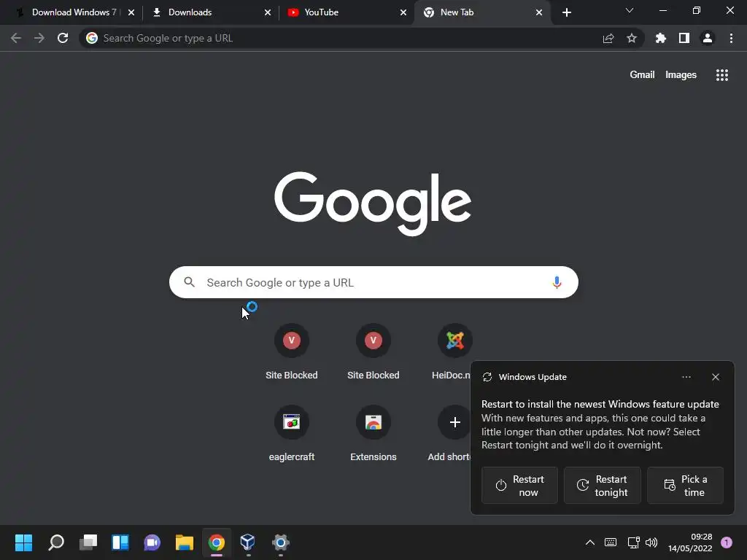
Task: Open the Extensions shortcut tile
Action: click(373, 433)
